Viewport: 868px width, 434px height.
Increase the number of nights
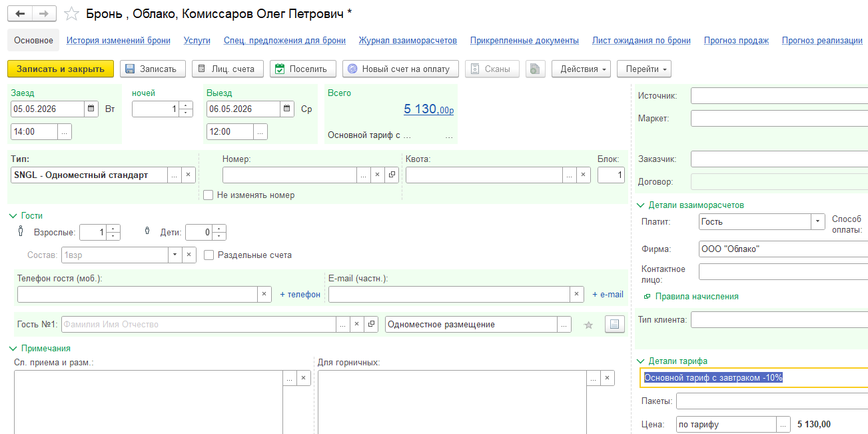187,105
